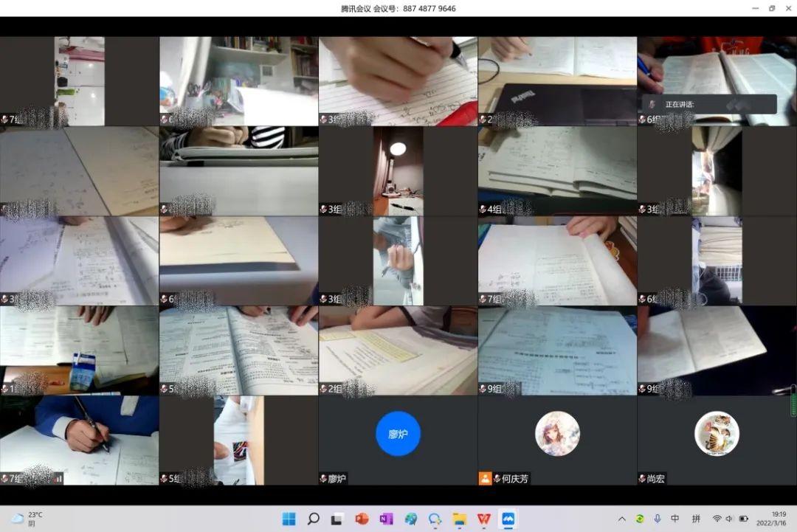Open the Tencent Meeting taskbar icon
Viewport: 797px width, 532px height.
tap(508, 519)
